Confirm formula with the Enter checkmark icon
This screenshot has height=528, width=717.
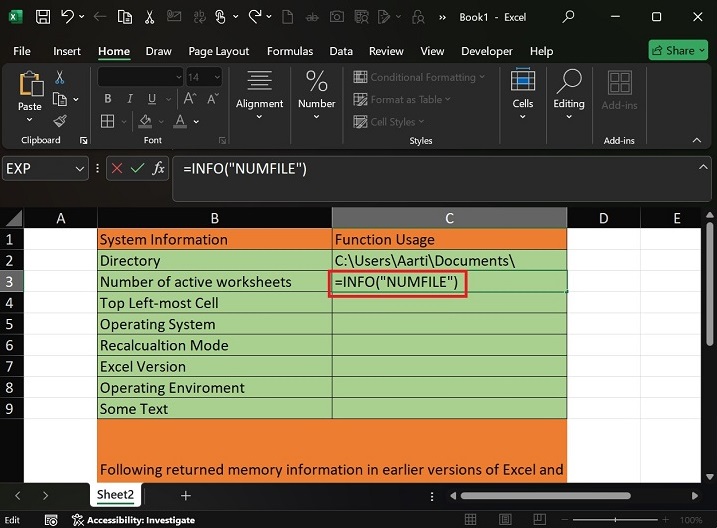(x=137, y=169)
